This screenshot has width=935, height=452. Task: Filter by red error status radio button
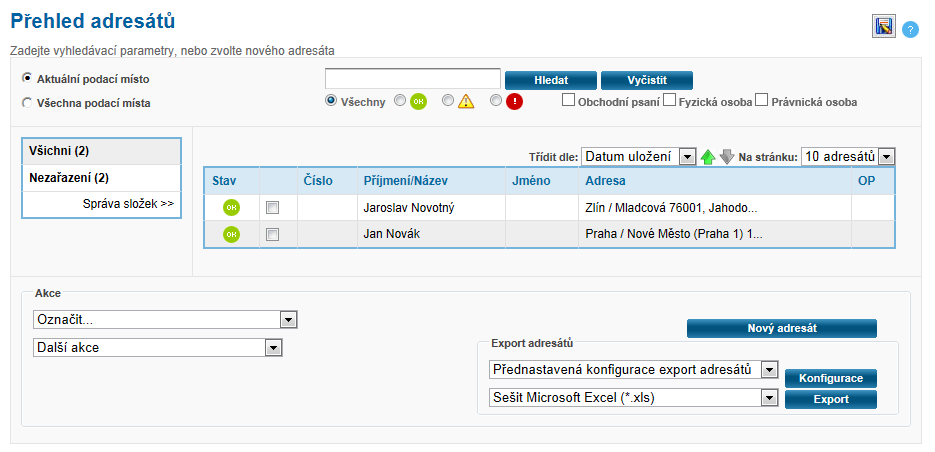(x=496, y=101)
